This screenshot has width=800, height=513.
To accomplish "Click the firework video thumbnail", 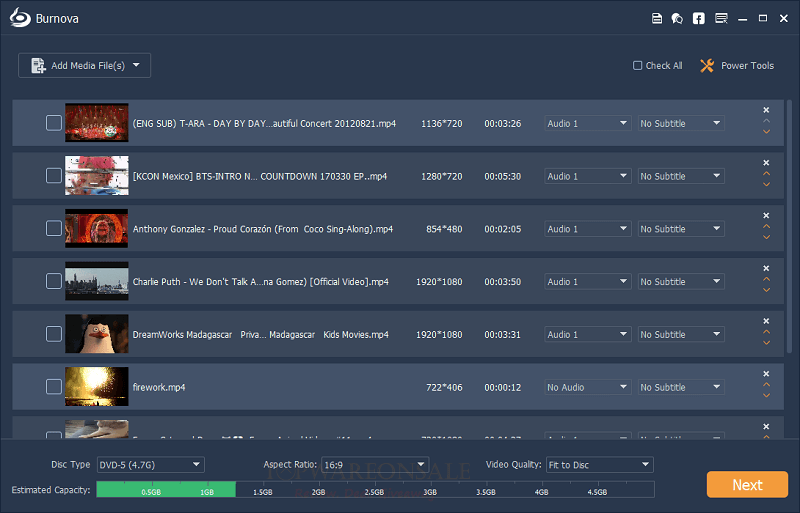I will click(x=96, y=386).
